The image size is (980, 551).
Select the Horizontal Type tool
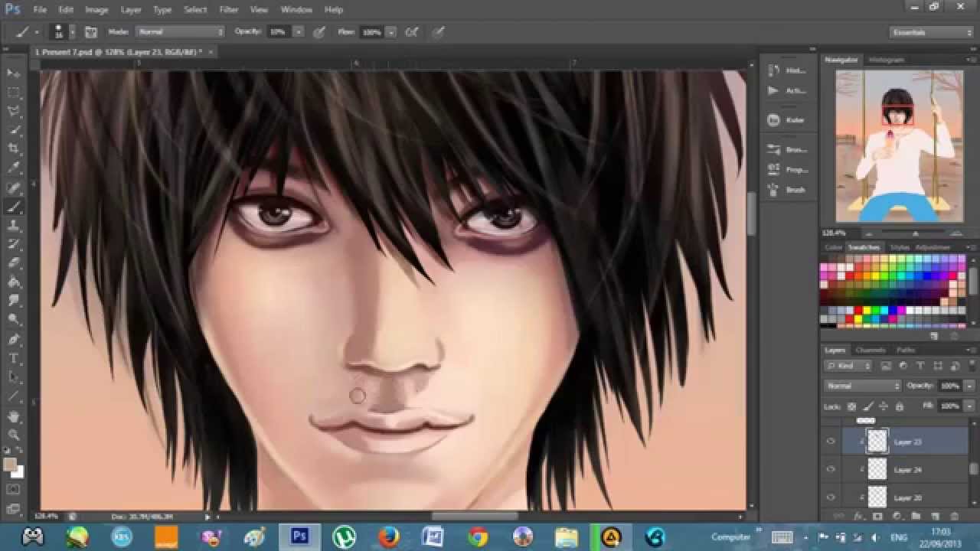pos(14,358)
